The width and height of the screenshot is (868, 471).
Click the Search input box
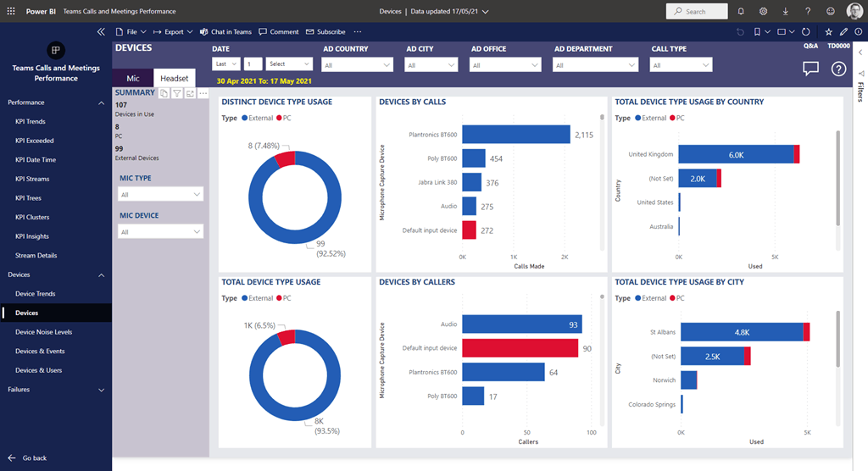click(x=697, y=11)
